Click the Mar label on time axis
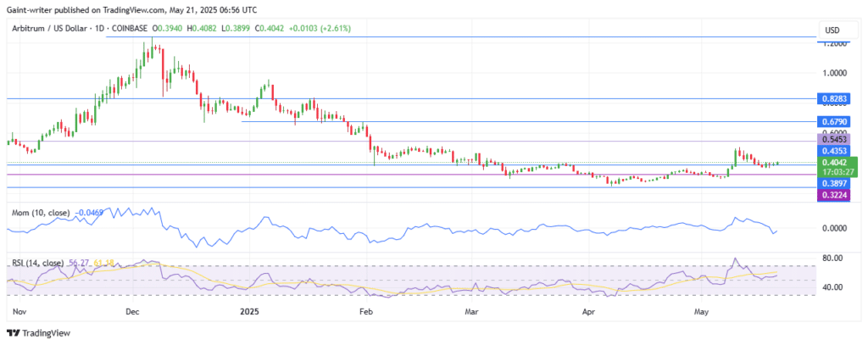Screen dimensions: 868x345 point(471,312)
